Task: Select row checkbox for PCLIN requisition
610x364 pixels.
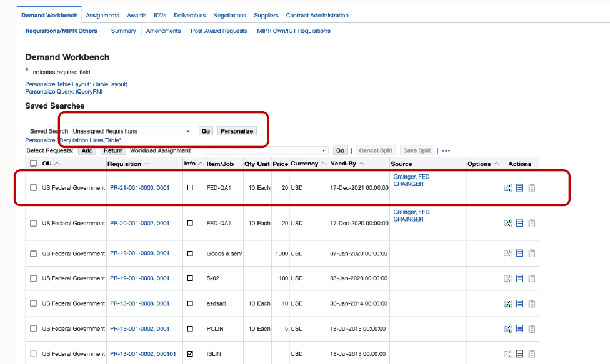Action: click(x=34, y=328)
